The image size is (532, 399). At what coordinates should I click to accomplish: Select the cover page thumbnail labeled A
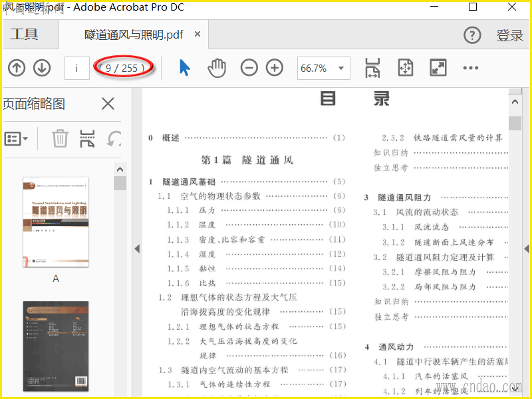56,222
